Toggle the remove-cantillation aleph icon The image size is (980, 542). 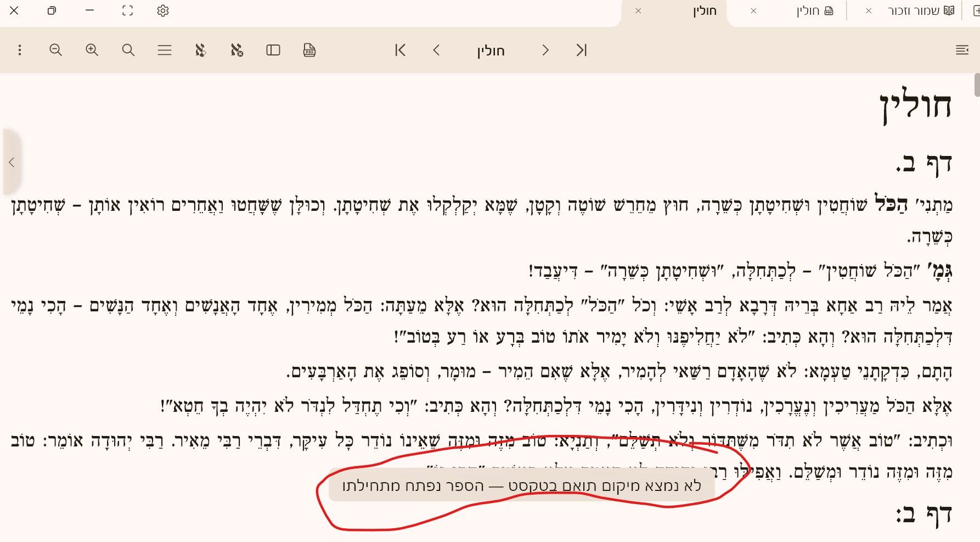click(x=236, y=51)
